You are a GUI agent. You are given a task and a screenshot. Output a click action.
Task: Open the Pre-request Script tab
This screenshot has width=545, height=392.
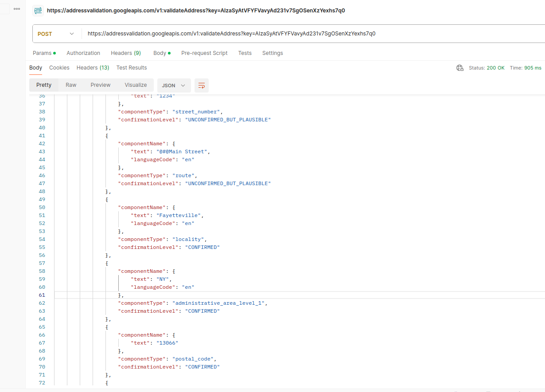(204, 53)
